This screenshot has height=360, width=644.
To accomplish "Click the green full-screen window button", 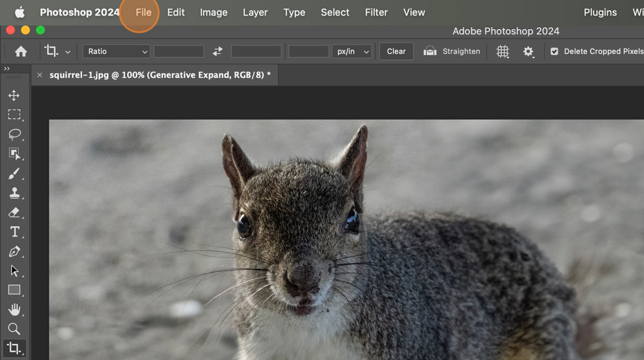I will 40,30.
